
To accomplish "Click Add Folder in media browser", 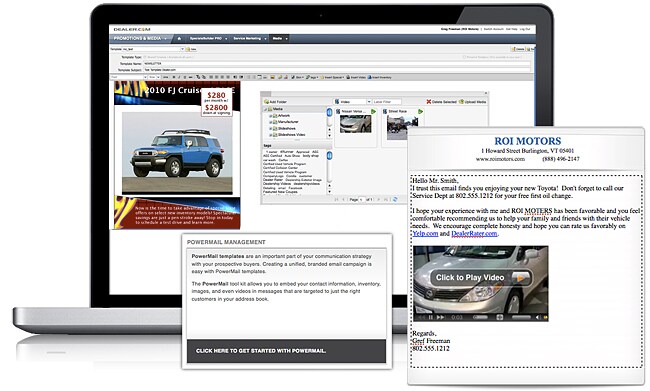I will [x=276, y=102].
